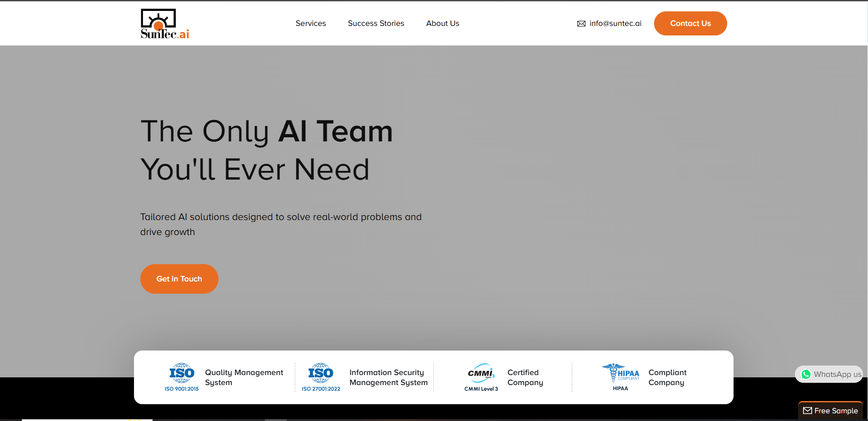Click the green WhatsApp icon
Screen dimensions: 868x421
pyautogui.click(x=806, y=374)
